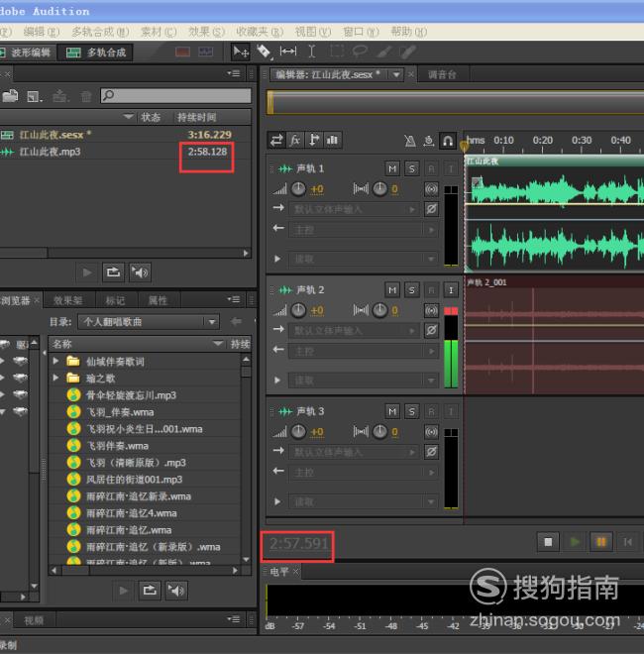Select the Razor cut tool
Viewport: 644px width, 654px height.
coord(264,52)
